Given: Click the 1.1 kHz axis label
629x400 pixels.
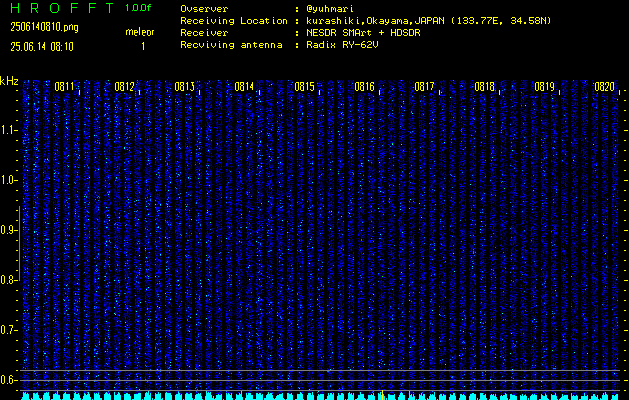Looking at the screenshot, I should 9,130.
